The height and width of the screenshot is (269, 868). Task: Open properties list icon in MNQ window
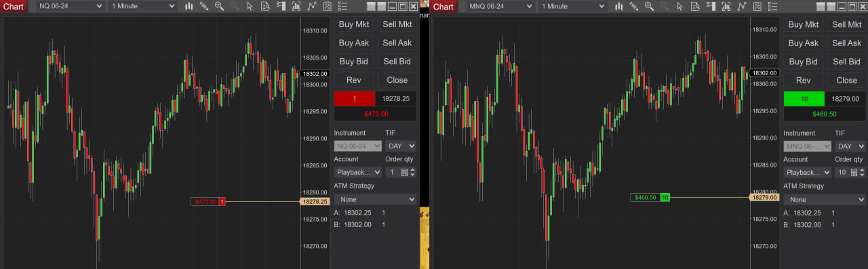(772, 6)
